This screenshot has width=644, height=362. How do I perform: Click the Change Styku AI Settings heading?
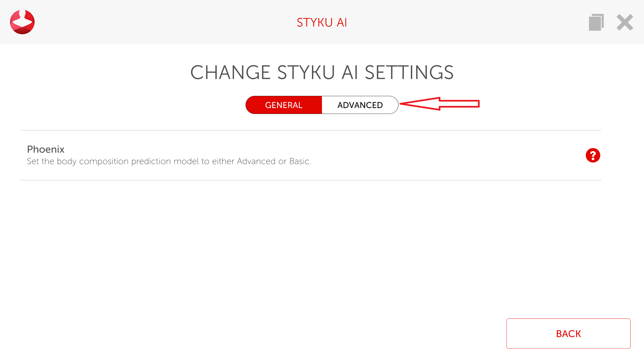pos(322,72)
